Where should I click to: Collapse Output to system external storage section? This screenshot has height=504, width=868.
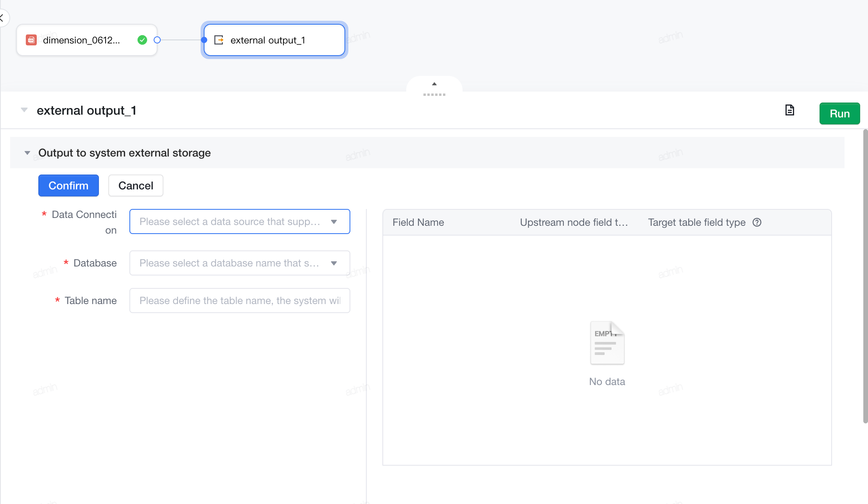pos(27,153)
